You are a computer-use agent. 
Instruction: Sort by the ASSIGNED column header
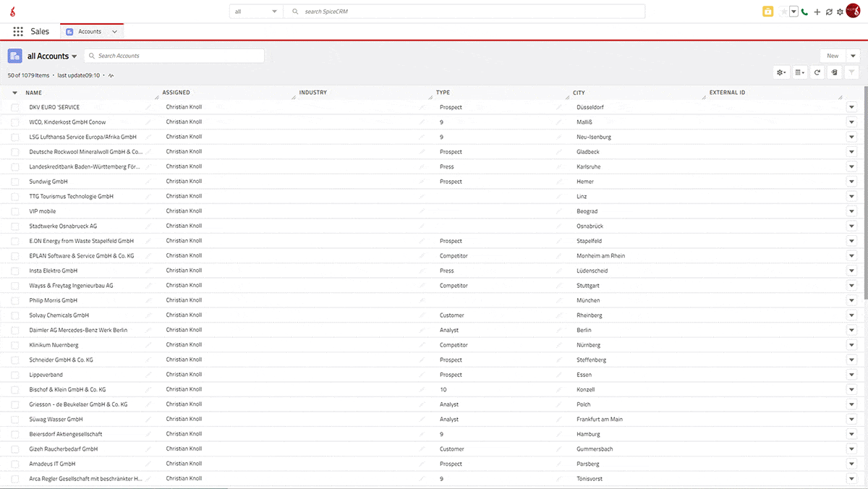pos(176,93)
